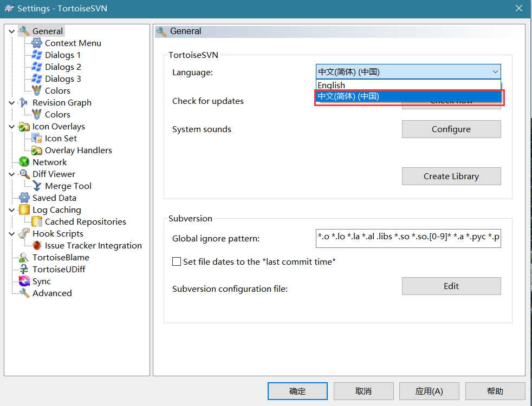The width and height of the screenshot is (532, 406).
Task: Select the Issue Tracker Integration entry
Action: point(93,245)
